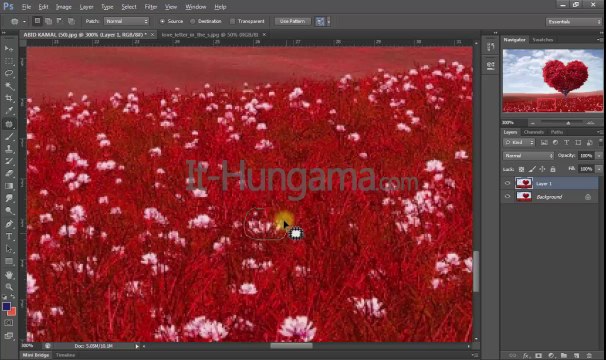Select the Eraser tool
The width and height of the screenshot is (606, 360).
click(x=9, y=174)
